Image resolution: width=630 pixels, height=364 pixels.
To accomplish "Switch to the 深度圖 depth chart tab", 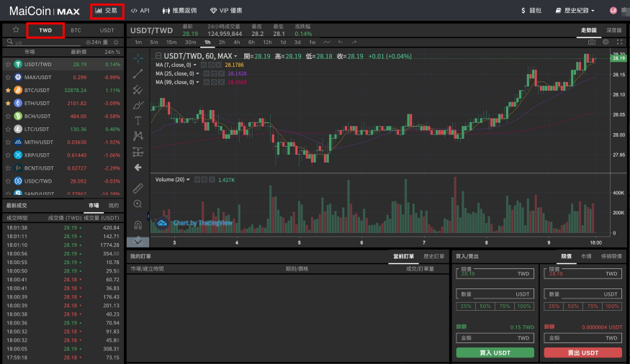I will pyautogui.click(x=613, y=30).
